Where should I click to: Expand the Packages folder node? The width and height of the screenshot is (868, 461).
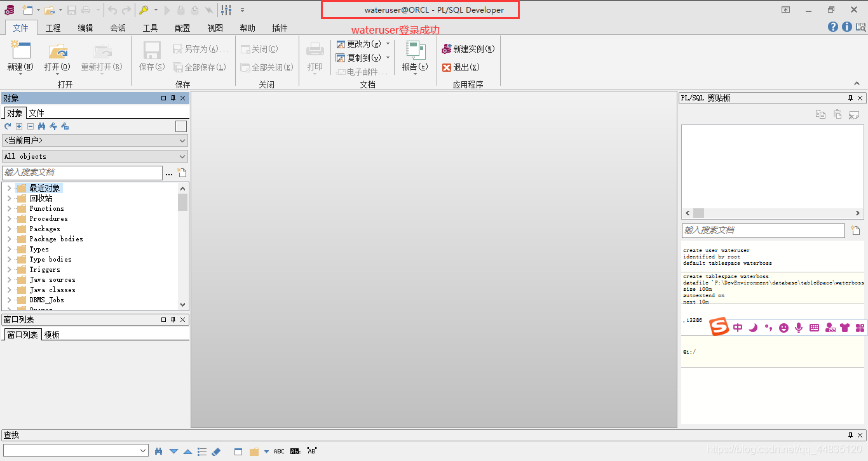9,229
